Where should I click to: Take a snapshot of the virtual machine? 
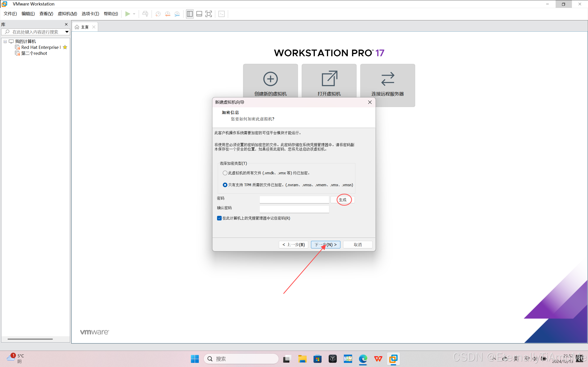click(x=158, y=14)
